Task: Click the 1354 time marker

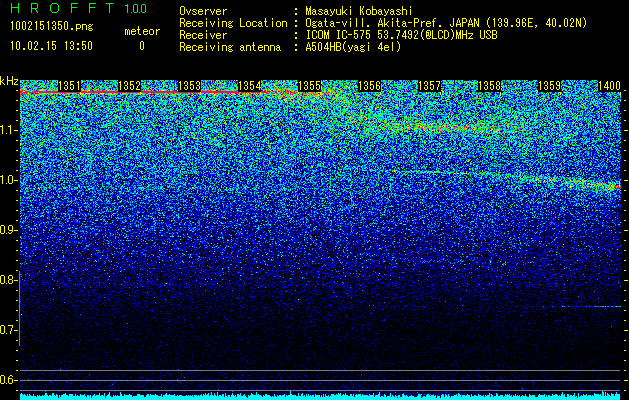Action: [x=250, y=86]
